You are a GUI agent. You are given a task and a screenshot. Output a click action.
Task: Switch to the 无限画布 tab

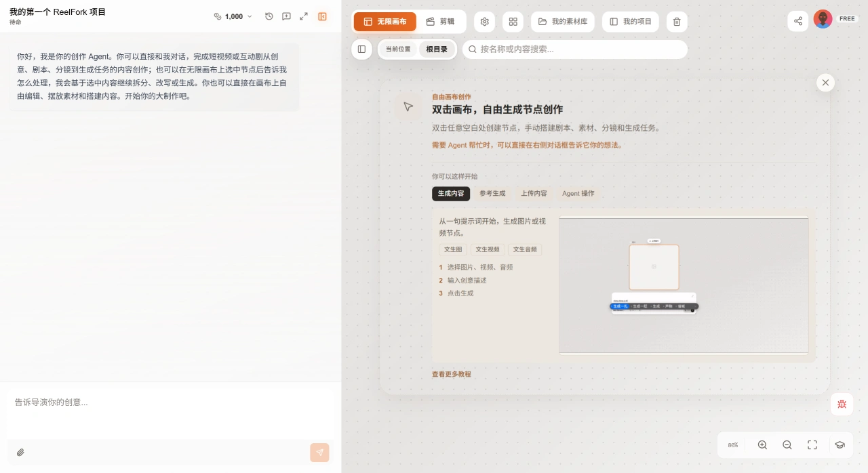click(385, 22)
